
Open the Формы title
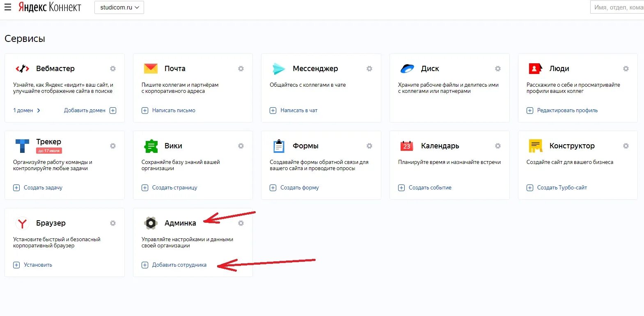tap(305, 146)
